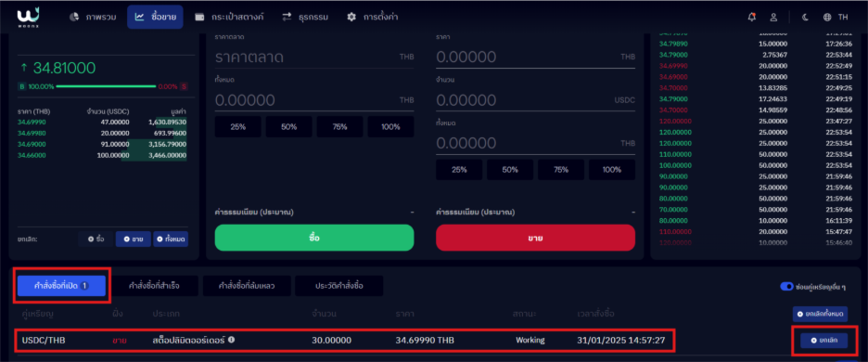This screenshot has height=362, width=868.
Task: Cancel the USDC/THB open order
Action: click(823, 340)
